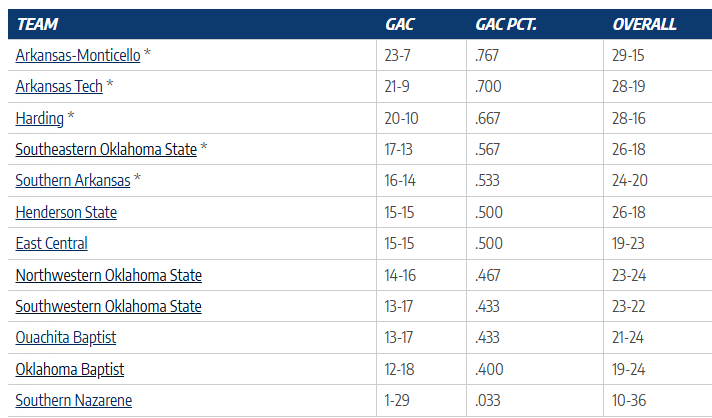Select Southeastern Oklahoma State link

(x=106, y=149)
